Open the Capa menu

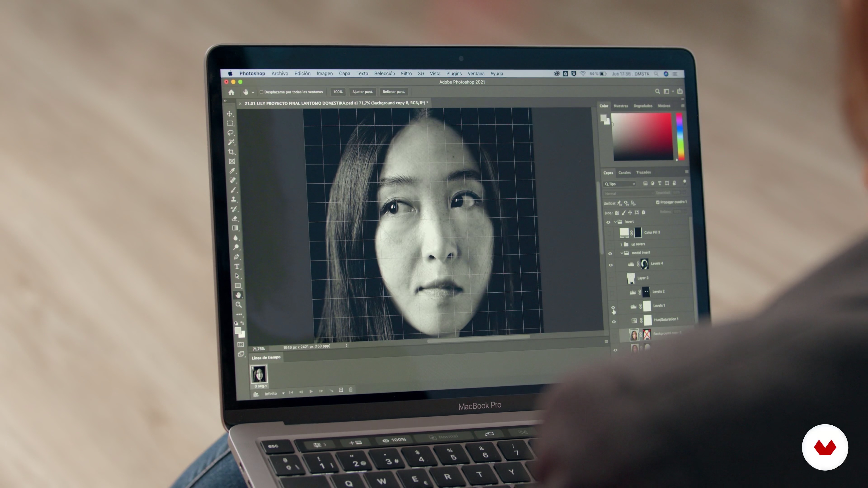tap(344, 73)
